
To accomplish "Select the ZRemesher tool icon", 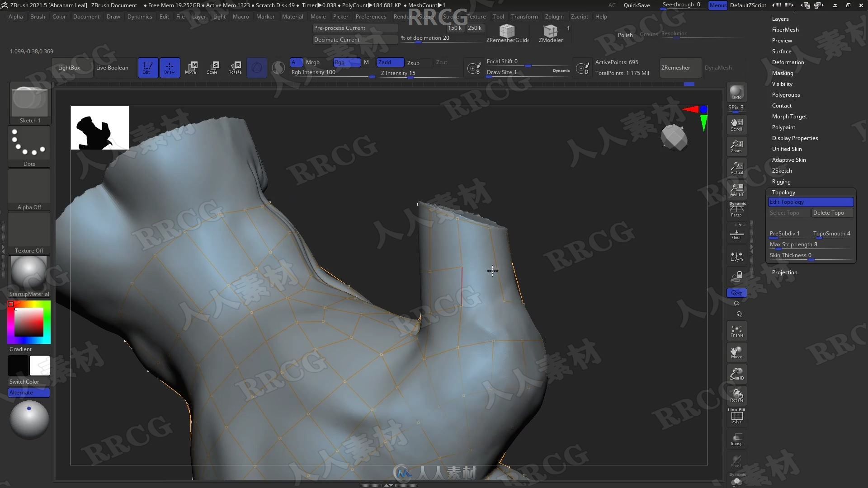I will (676, 67).
